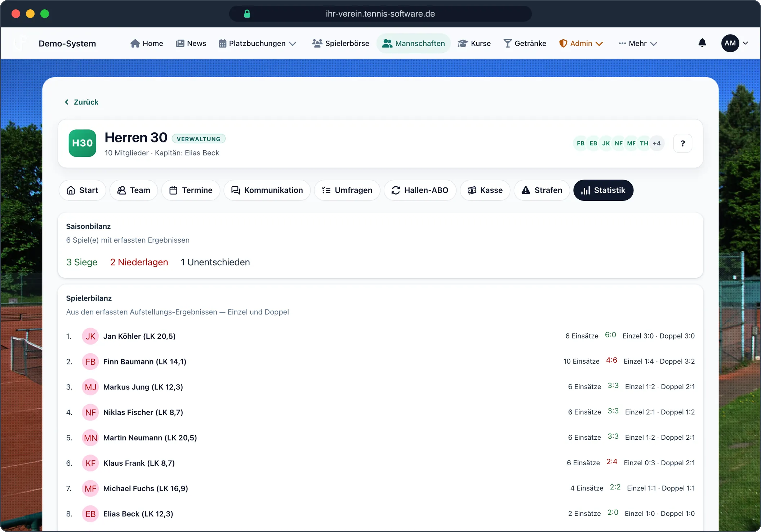Click the Klaus Frank (LK 8,7) name
The width and height of the screenshot is (761, 532).
tap(139, 463)
